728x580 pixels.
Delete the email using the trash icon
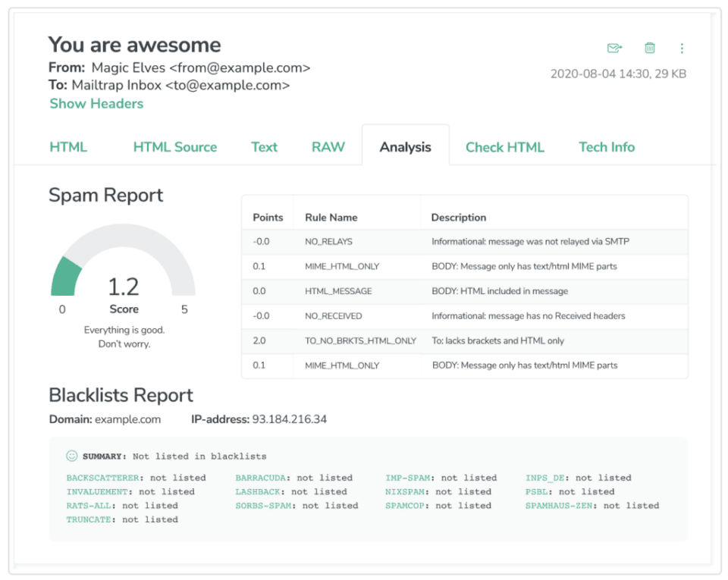point(650,48)
